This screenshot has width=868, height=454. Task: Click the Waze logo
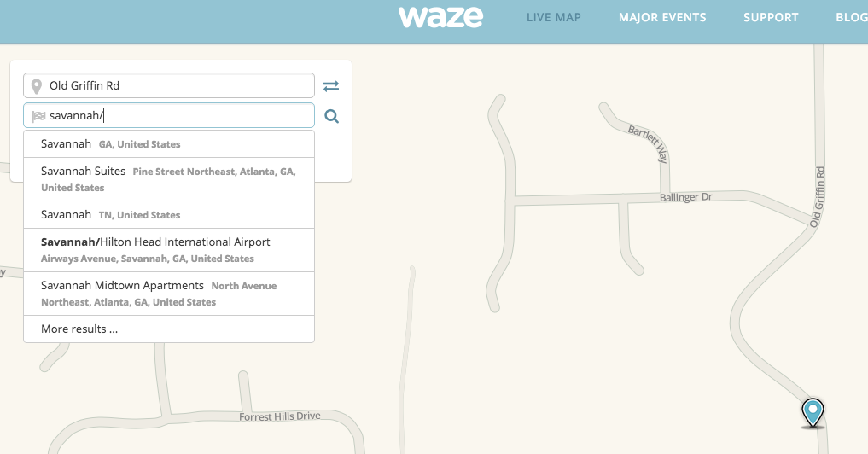click(x=440, y=17)
